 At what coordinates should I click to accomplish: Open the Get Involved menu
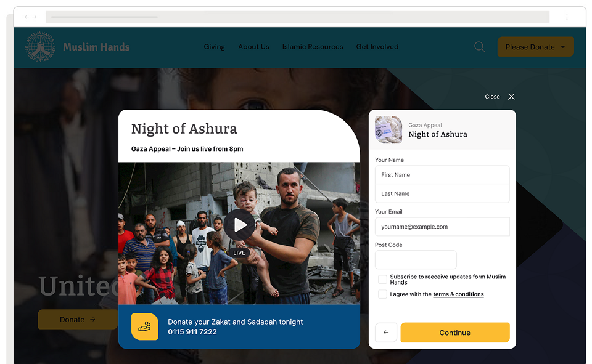tap(377, 47)
